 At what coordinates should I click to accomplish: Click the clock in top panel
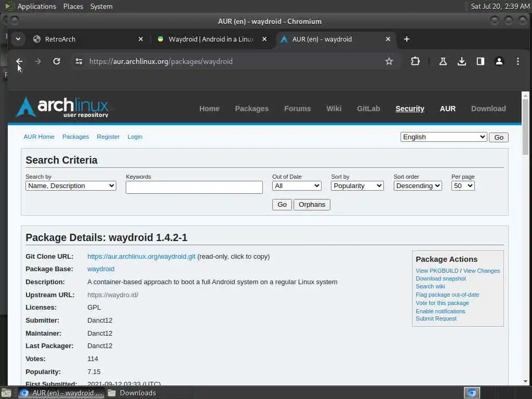coord(500,6)
